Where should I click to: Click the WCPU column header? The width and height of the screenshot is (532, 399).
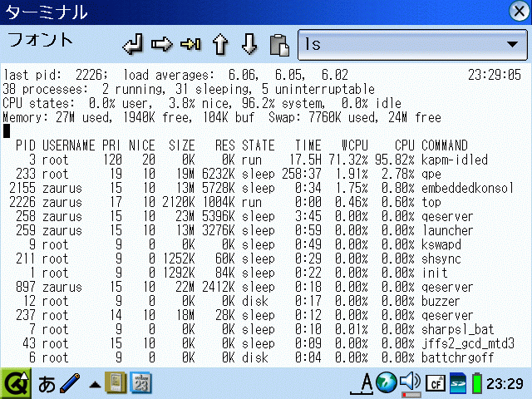[355, 145]
